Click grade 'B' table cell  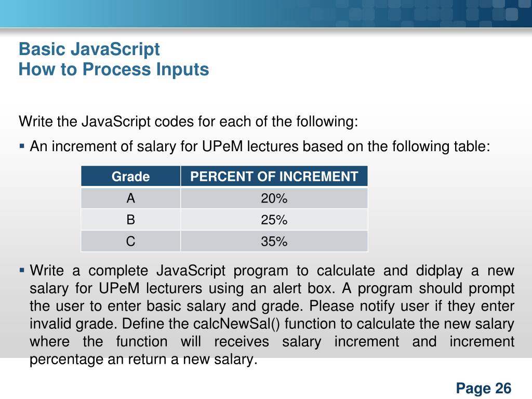pyautogui.click(x=130, y=220)
